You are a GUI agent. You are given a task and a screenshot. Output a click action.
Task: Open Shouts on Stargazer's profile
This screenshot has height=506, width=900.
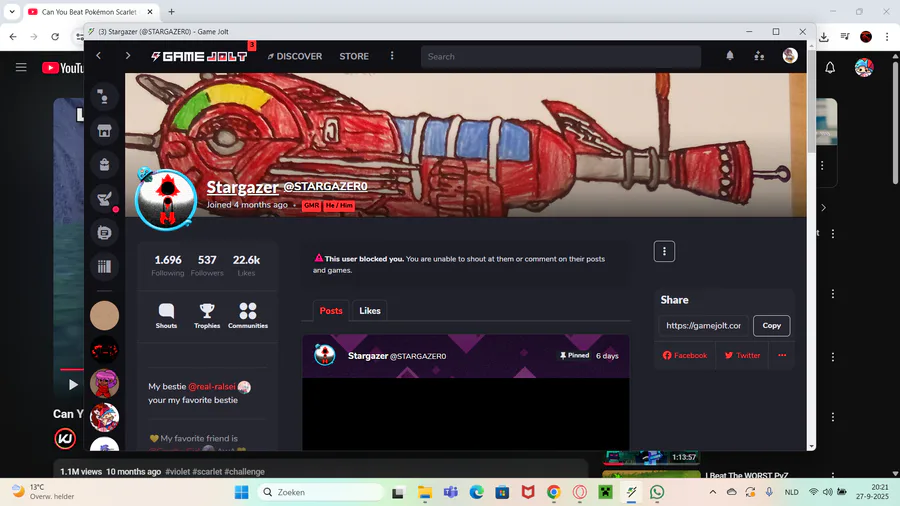(x=166, y=316)
